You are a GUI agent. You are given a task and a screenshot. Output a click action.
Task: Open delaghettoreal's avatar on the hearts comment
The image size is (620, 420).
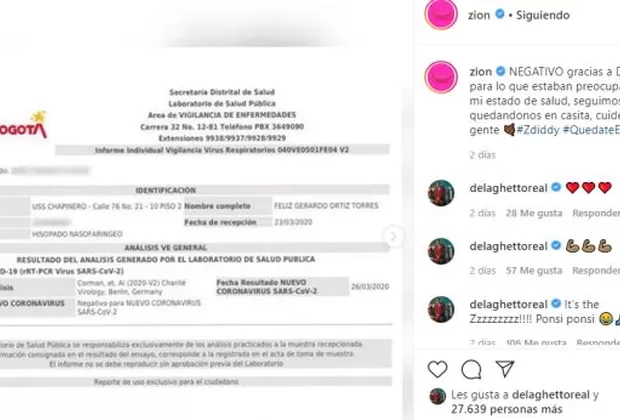point(441,193)
